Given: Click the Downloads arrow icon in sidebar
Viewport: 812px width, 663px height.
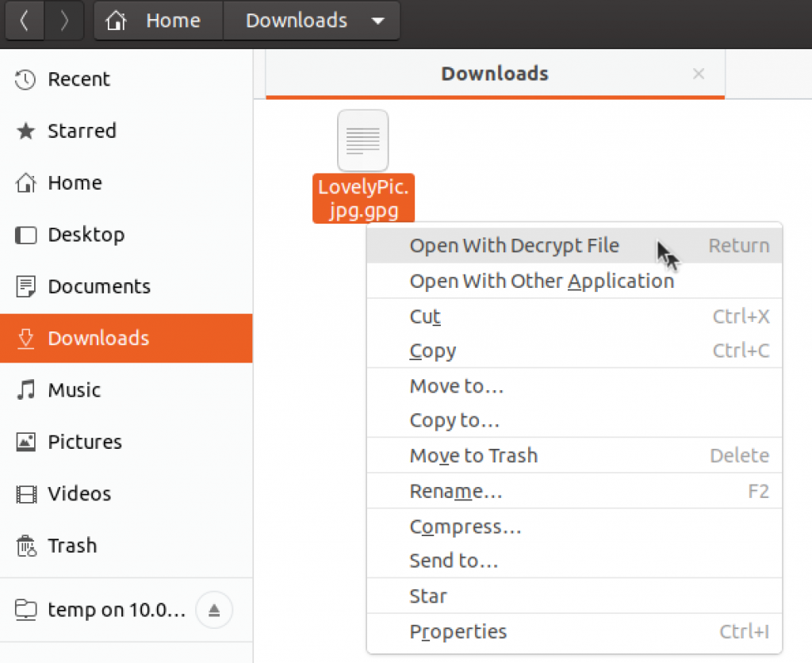Looking at the screenshot, I should click(25, 338).
